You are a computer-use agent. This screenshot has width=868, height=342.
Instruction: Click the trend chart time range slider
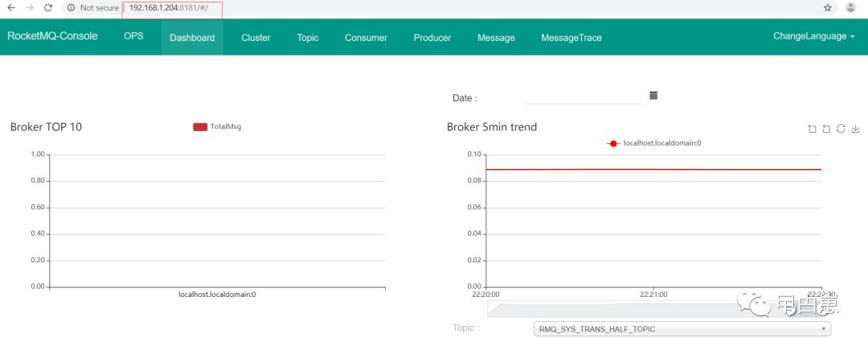tap(654, 310)
